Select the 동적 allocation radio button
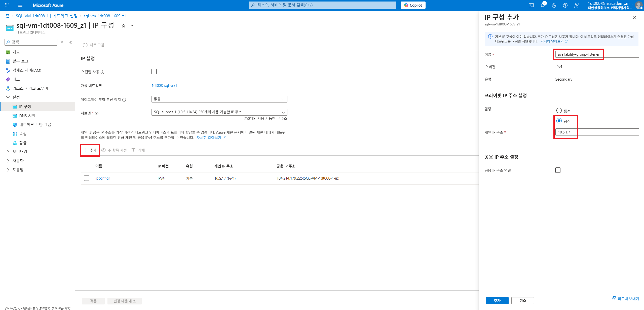Viewport: 644px width, 310px height. coord(559,111)
